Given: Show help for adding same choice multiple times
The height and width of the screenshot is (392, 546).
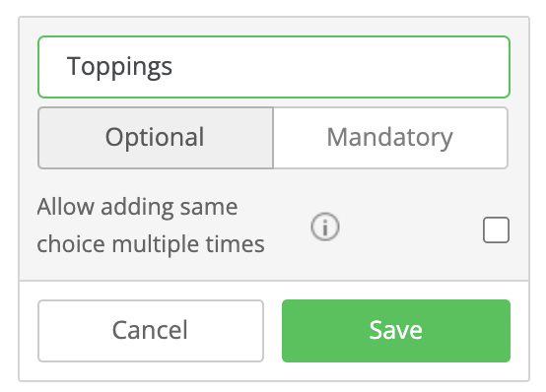Looking at the screenshot, I should pyautogui.click(x=325, y=227).
